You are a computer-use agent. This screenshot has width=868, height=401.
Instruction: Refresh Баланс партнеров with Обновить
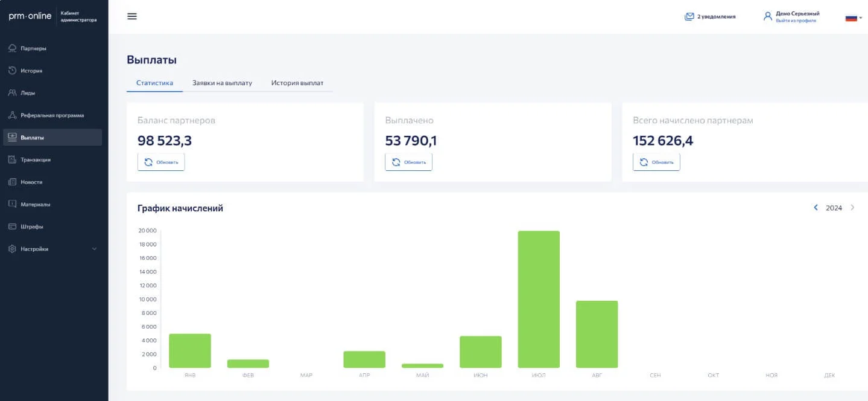pyautogui.click(x=161, y=162)
